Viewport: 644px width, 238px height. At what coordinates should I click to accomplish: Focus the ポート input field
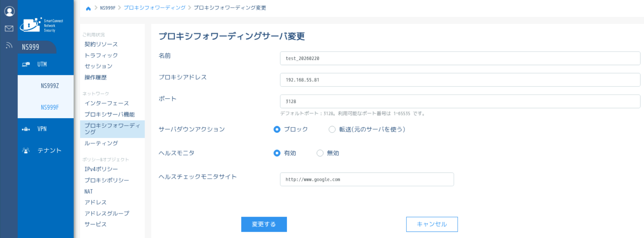tap(460, 102)
